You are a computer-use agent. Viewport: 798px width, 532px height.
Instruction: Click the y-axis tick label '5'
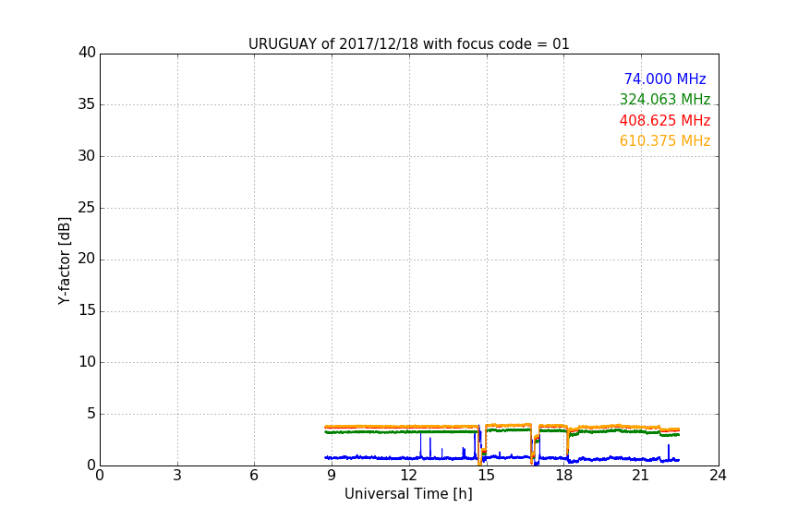tap(91, 414)
